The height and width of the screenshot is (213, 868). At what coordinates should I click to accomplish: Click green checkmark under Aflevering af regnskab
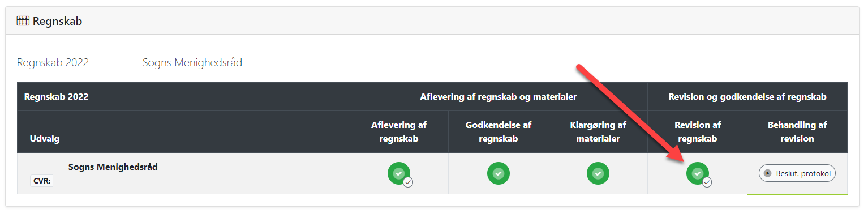click(399, 173)
